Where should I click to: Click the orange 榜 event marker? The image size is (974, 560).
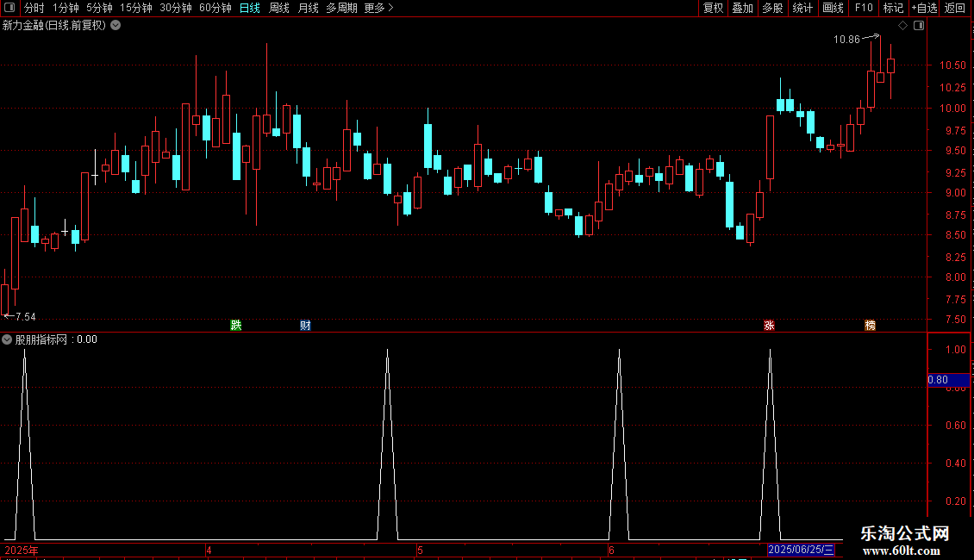click(871, 326)
